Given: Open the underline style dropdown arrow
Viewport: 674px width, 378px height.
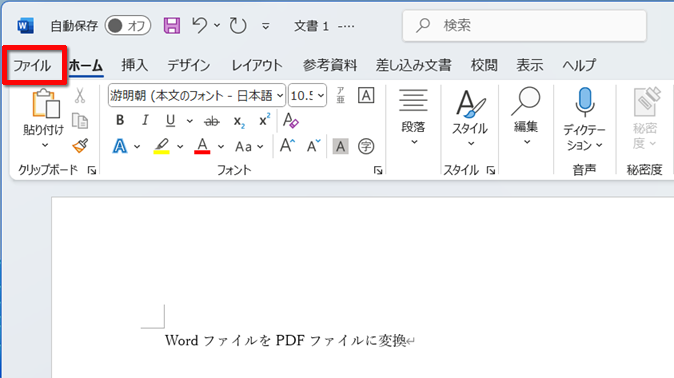Looking at the screenshot, I should click(x=190, y=121).
